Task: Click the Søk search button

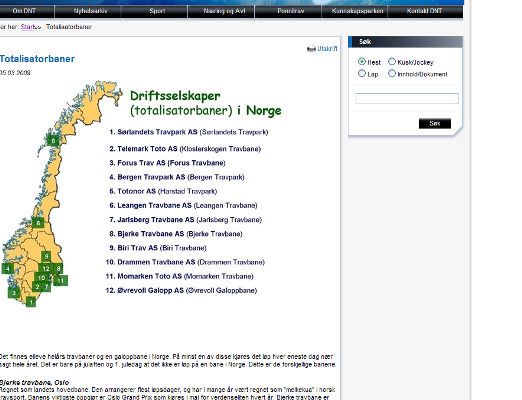Action: [435, 123]
